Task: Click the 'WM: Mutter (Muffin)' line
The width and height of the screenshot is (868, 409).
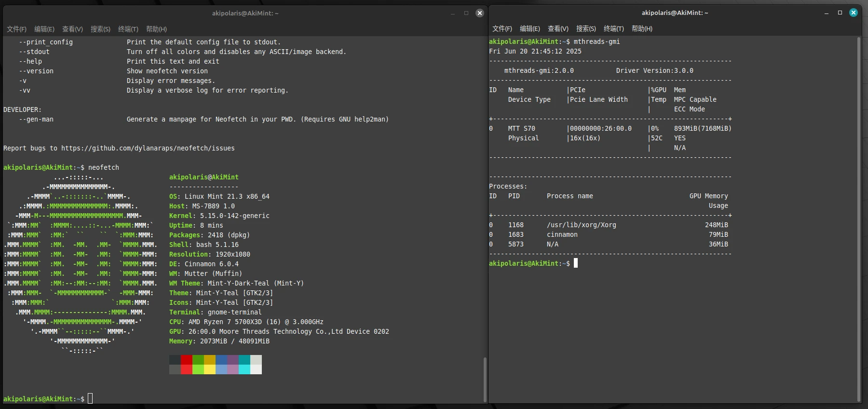Action: pos(206,273)
